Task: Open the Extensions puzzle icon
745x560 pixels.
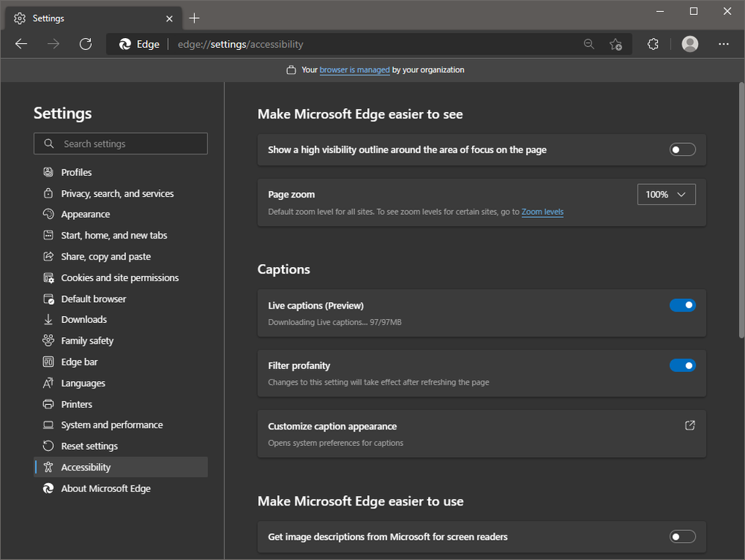Action: coord(653,44)
